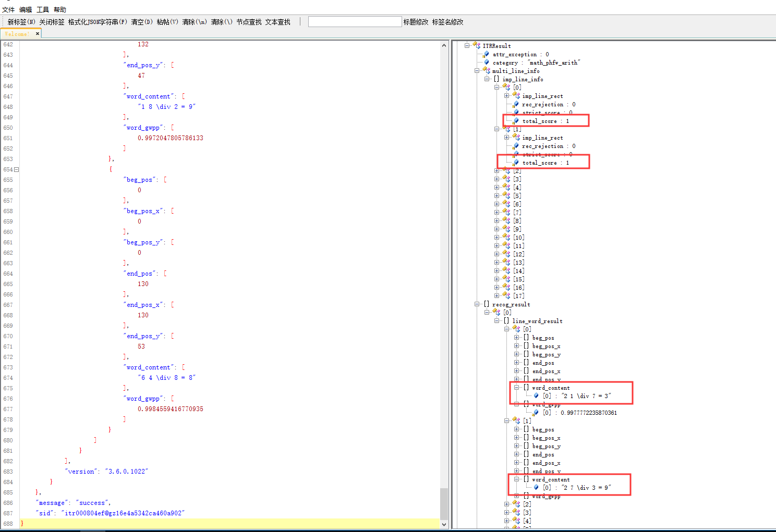Click the object icon of imp_line_info [0]

click(506, 88)
